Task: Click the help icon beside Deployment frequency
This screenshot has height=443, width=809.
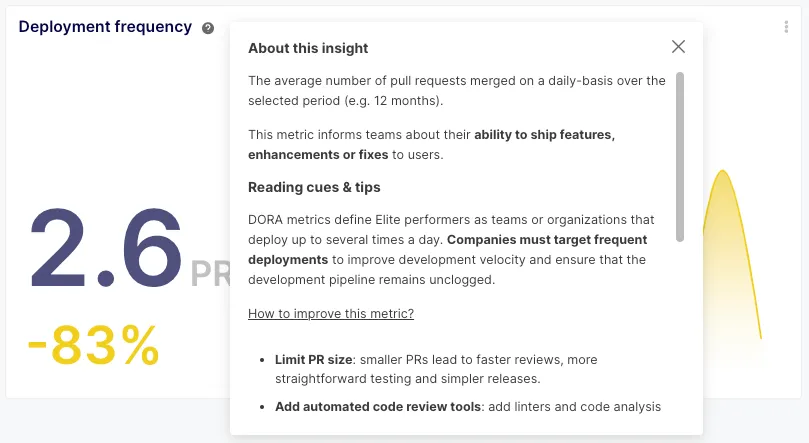Action: tap(208, 28)
